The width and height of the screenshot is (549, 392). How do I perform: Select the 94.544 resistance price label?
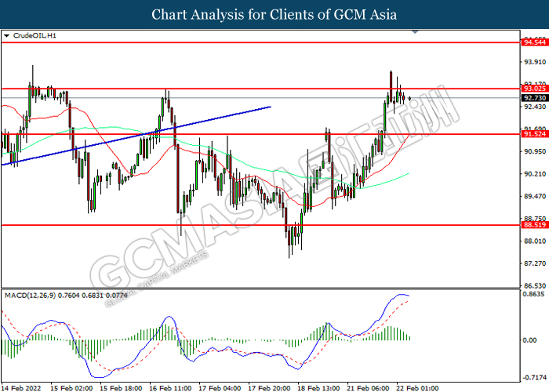(535, 42)
